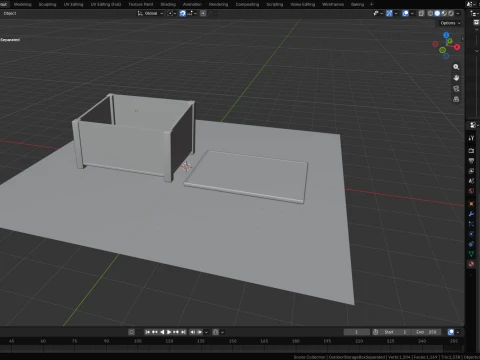Viewport: 480px width, 360px height.
Task: Jump to the first frame
Action: tap(147, 332)
